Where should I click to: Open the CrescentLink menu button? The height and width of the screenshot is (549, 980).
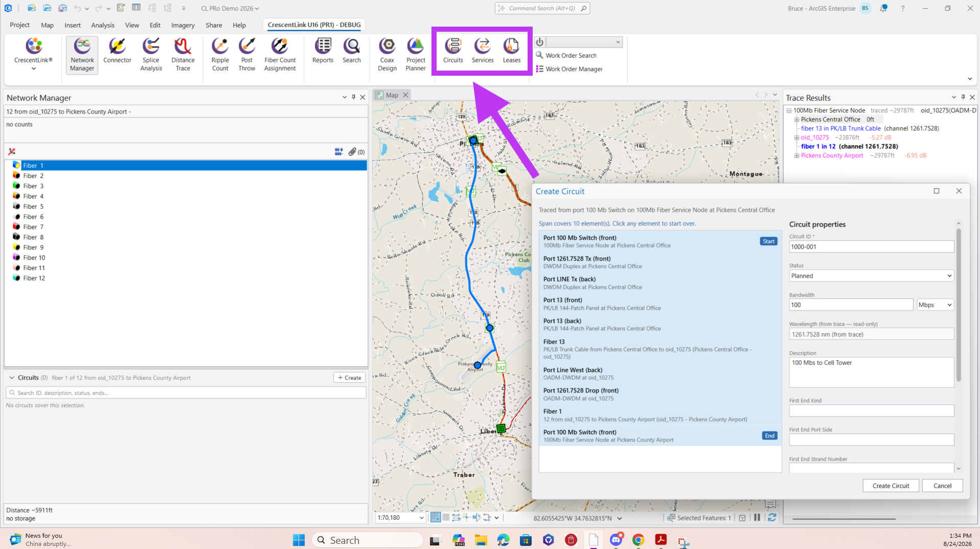tap(34, 53)
